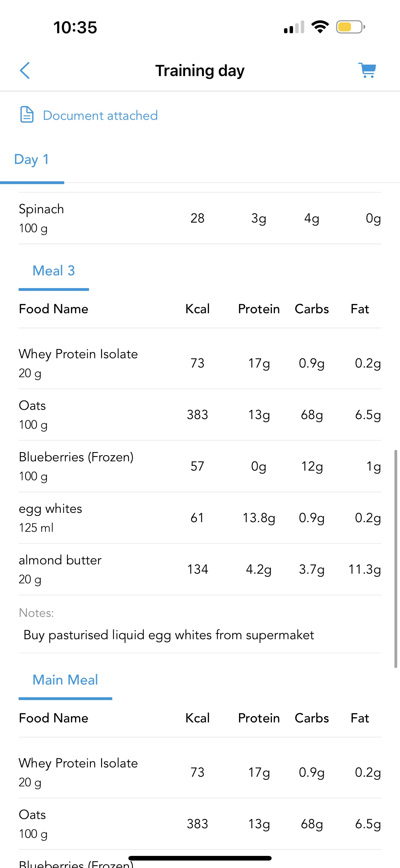
Task: Open the Document attached link
Action: pyautogui.click(x=100, y=115)
